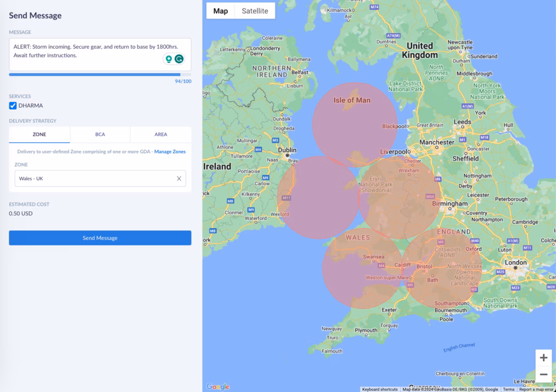Click the Exeter label on the map

(x=389, y=310)
